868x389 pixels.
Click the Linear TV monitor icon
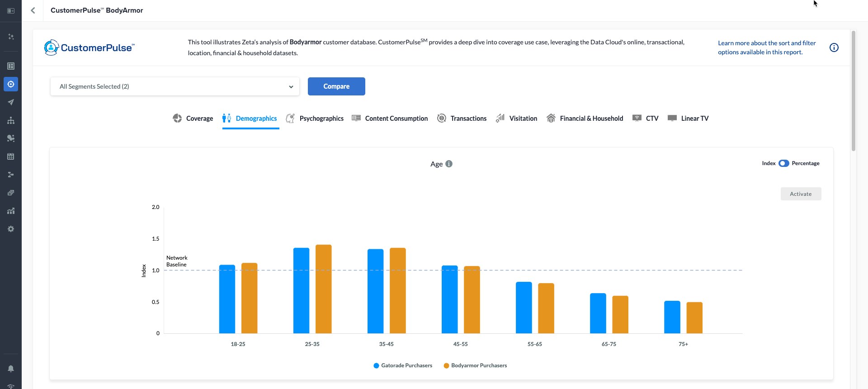(x=672, y=118)
